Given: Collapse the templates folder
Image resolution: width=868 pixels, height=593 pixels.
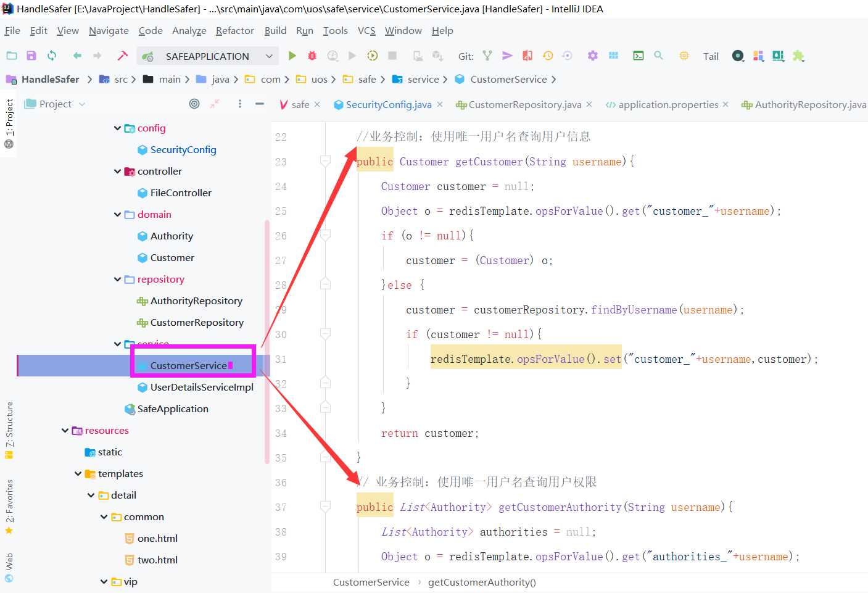Looking at the screenshot, I should (x=78, y=473).
